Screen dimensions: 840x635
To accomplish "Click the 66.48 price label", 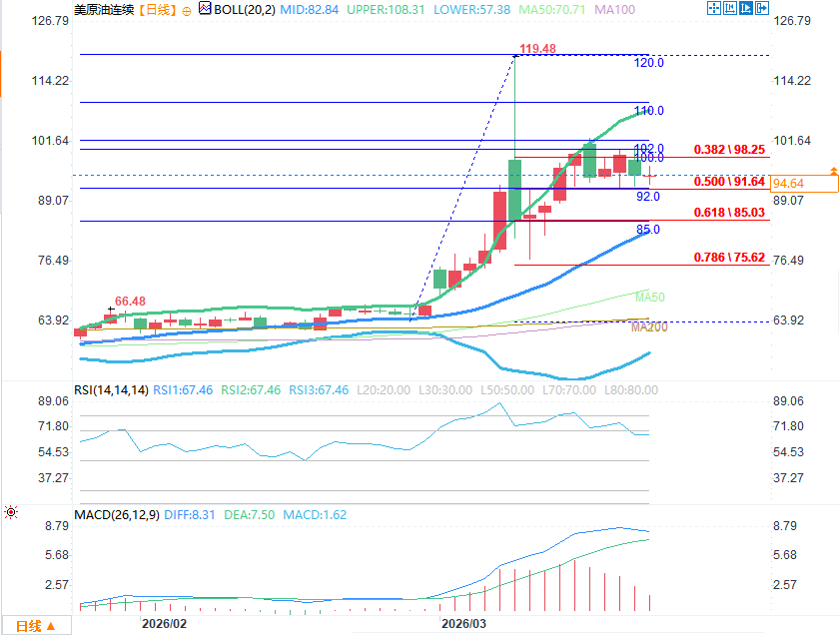I will click(130, 302).
